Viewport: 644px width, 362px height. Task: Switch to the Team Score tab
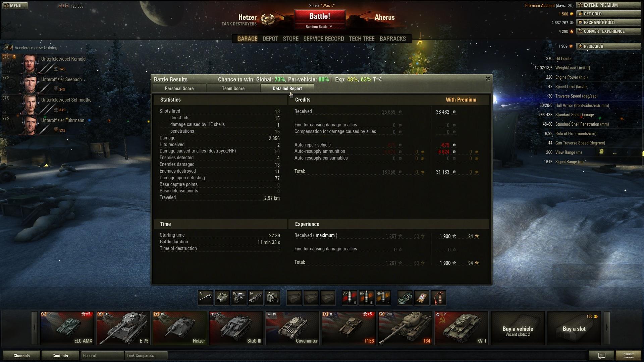[233, 88]
